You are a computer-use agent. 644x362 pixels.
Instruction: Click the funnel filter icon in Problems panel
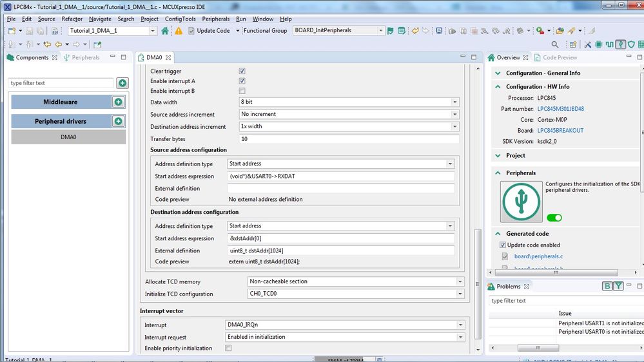(x=618, y=286)
